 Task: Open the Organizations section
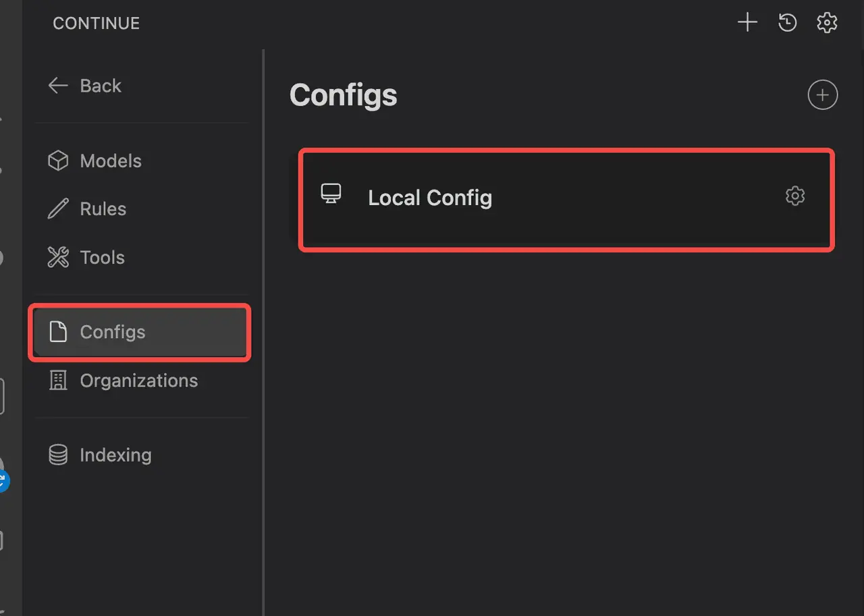point(138,381)
